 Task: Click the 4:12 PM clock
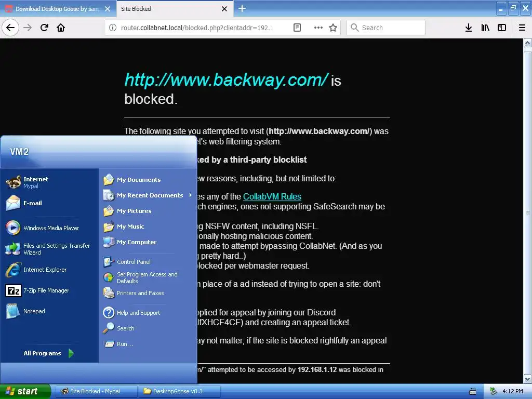[513, 391]
